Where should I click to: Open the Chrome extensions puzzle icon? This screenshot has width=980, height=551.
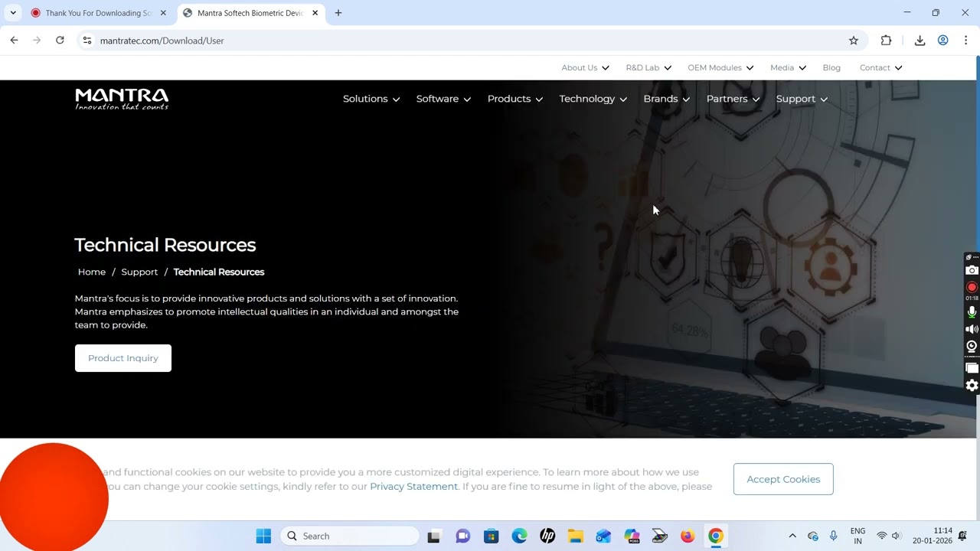tap(887, 41)
